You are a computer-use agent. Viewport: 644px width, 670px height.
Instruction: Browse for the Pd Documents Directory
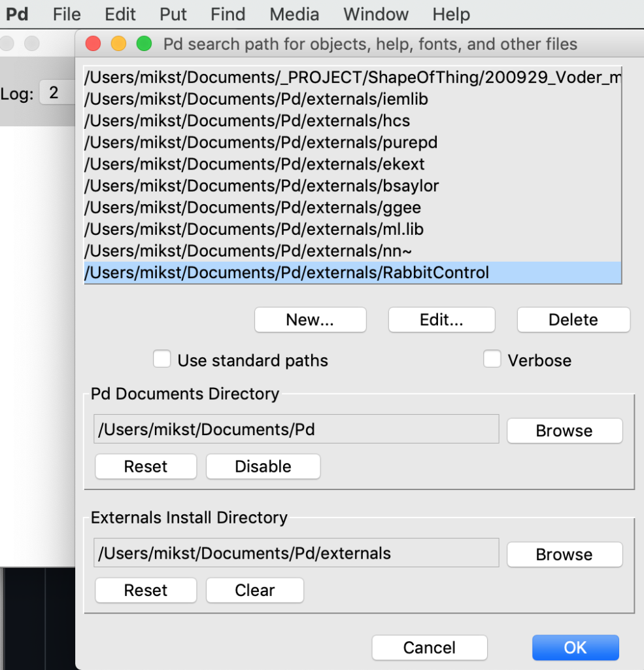(x=564, y=431)
